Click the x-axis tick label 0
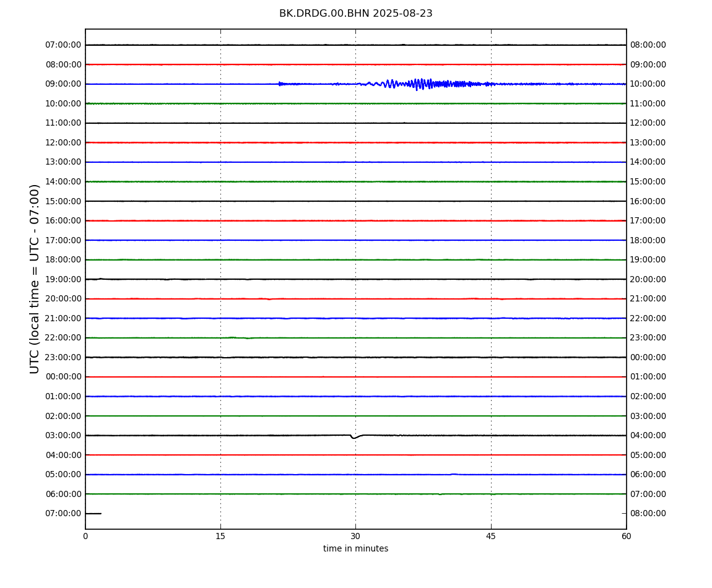 85,536
